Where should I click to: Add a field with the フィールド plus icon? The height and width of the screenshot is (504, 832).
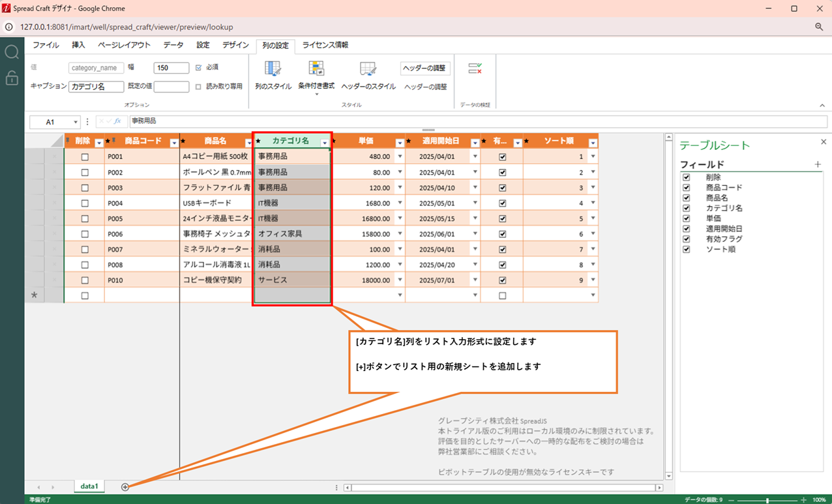818,165
